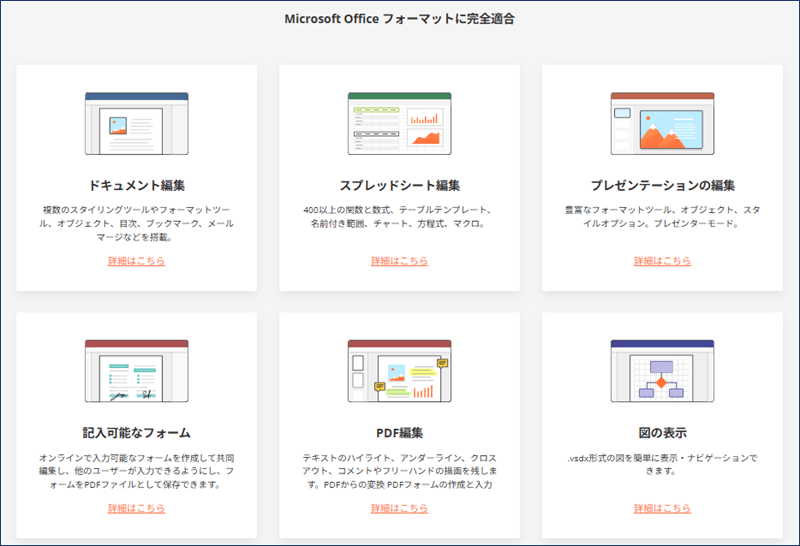
Task: Open 詳細はこちら link under スプレッドシート編集
Action: [x=399, y=261]
